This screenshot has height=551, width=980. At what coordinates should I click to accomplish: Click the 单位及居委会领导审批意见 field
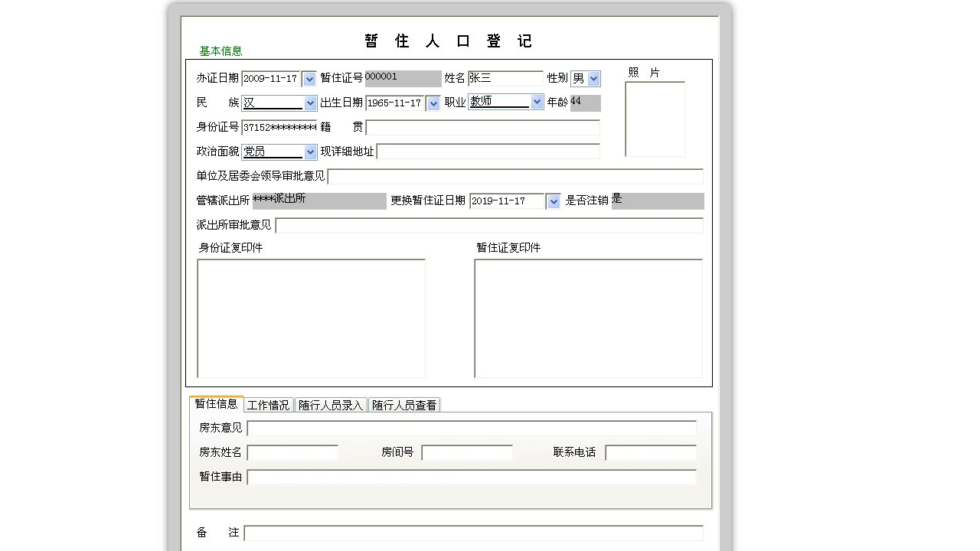point(517,176)
